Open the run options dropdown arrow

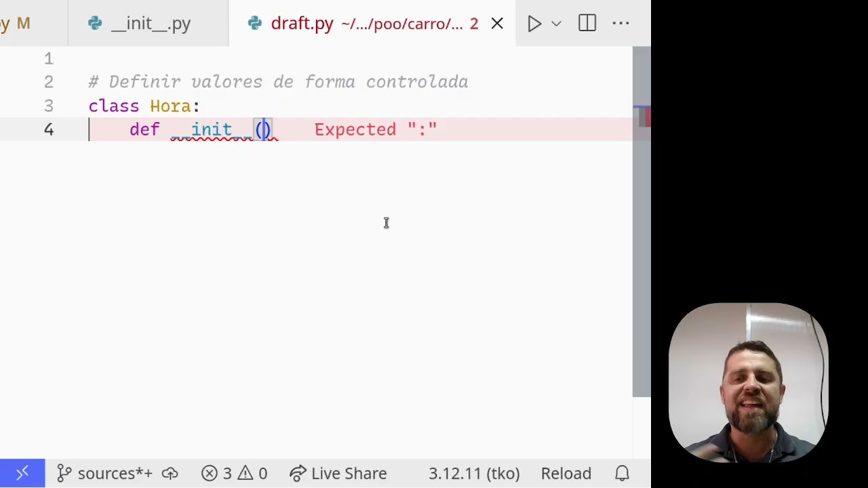556,24
